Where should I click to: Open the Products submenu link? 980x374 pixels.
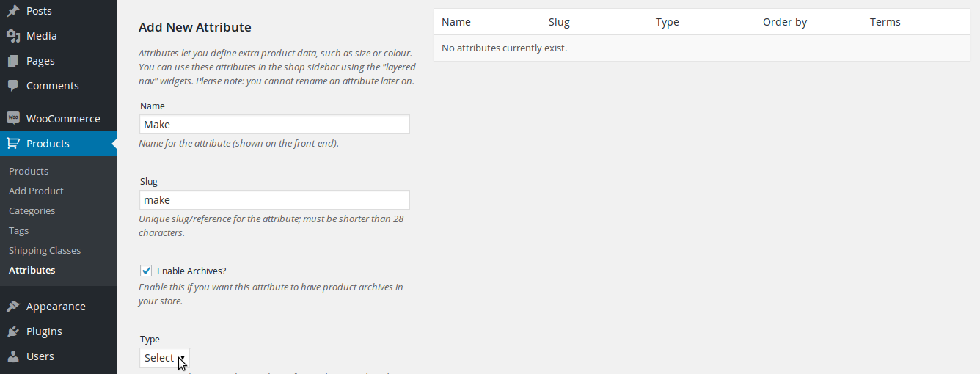pos(29,171)
